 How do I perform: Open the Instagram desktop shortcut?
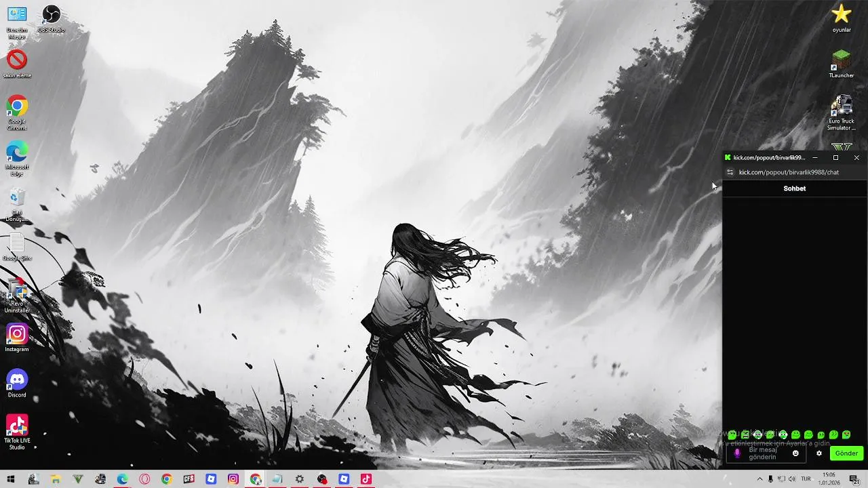(x=17, y=338)
